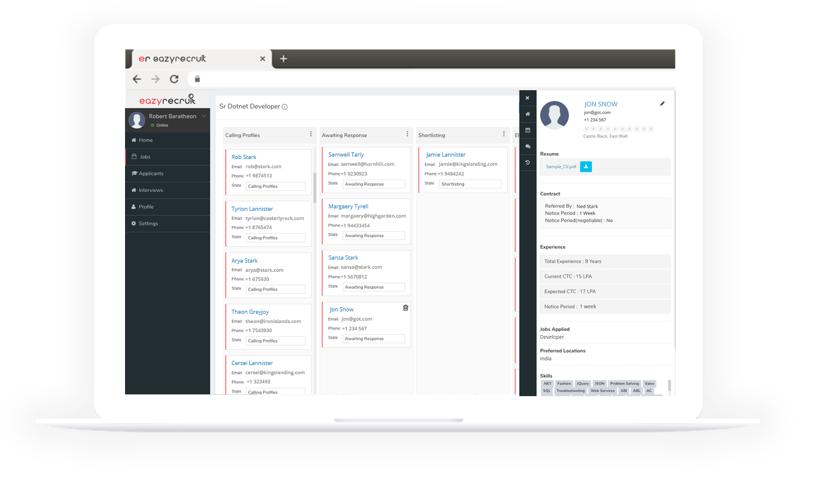Open the Arya Stark candidate link

click(245, 261)
